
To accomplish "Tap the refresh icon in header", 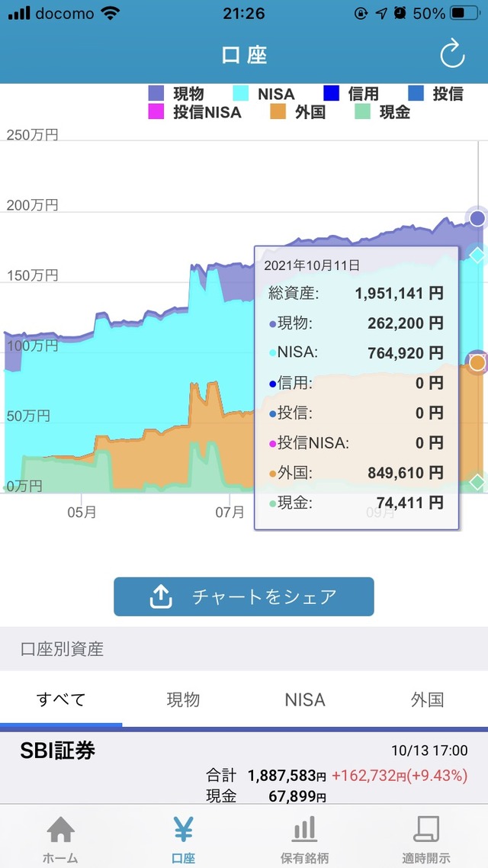I will [x=452, y=55].
